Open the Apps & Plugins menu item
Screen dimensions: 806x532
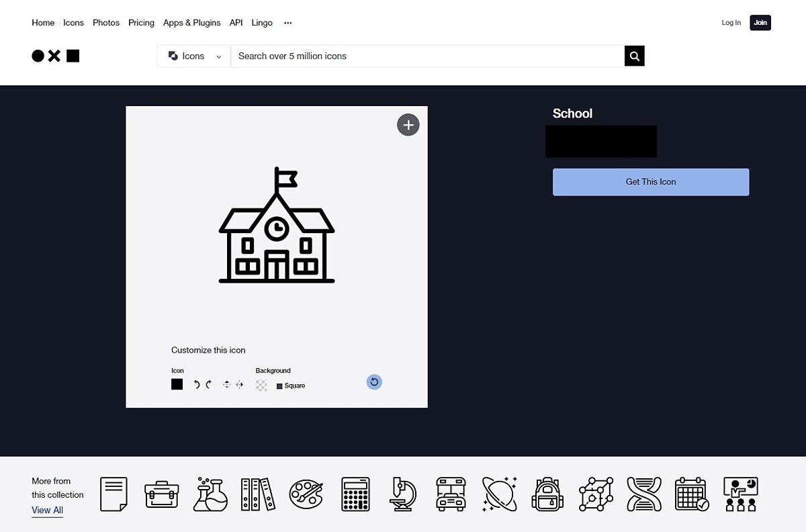click(x=191, y=23)
